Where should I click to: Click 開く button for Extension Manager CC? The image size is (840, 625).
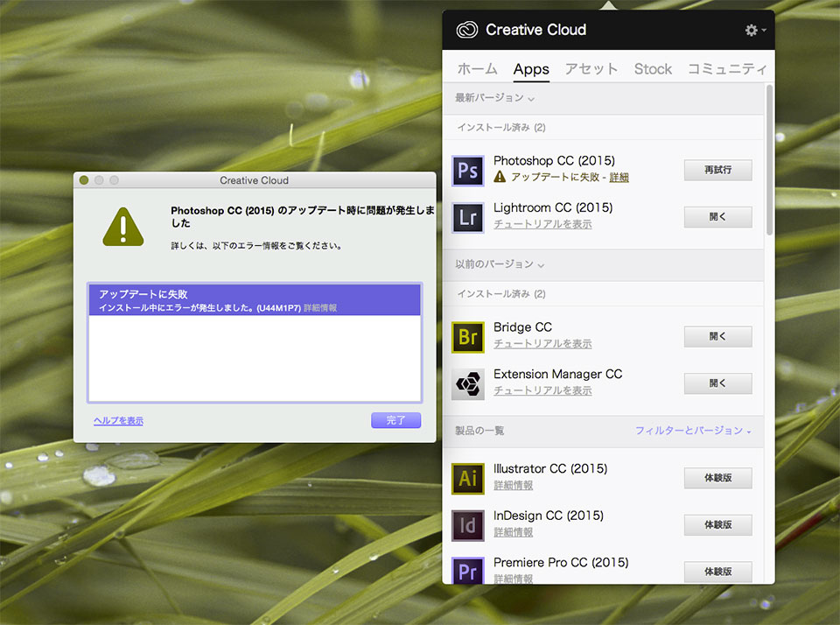click(x=717, y=383)
